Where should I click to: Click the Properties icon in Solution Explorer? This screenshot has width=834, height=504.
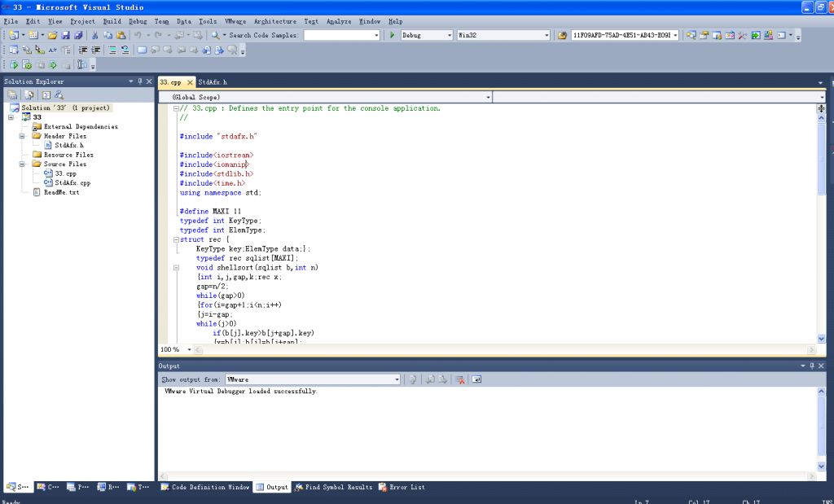pyautogui.click(x=13, y=95)
